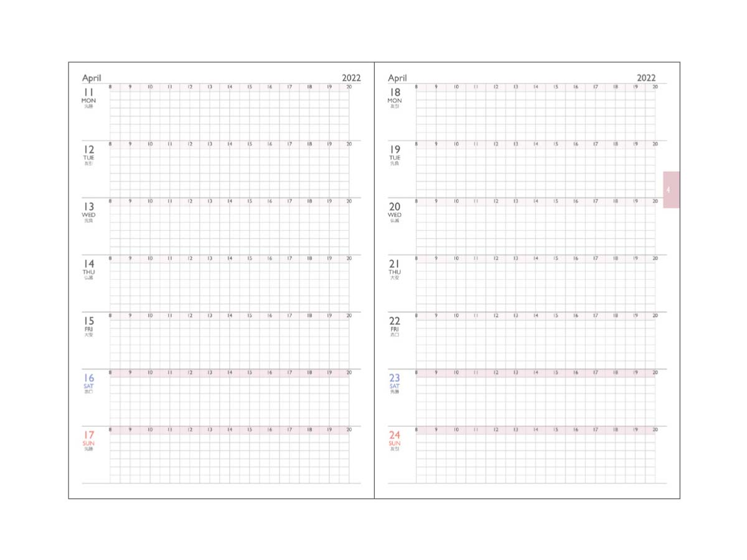The height and width of the screenshot is (560, 747).
Task: Select Tuesday 12 date label
Action: 89,150
